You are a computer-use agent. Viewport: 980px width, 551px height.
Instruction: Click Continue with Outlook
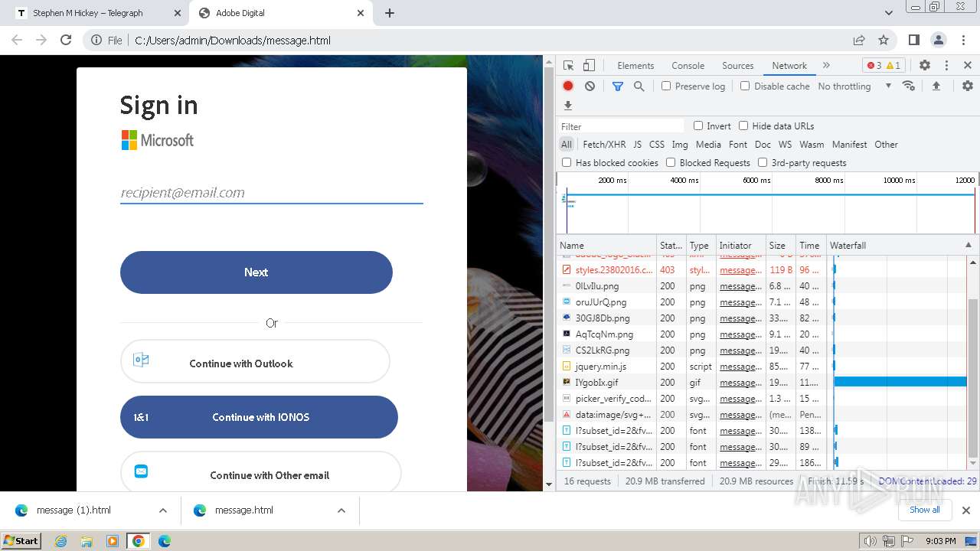tap(255, 361)
